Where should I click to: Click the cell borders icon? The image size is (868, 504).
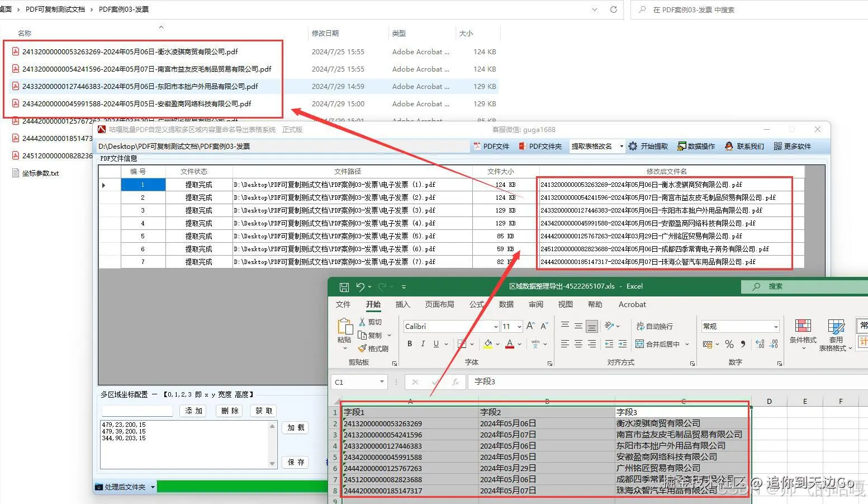click(x=462, y=344)
